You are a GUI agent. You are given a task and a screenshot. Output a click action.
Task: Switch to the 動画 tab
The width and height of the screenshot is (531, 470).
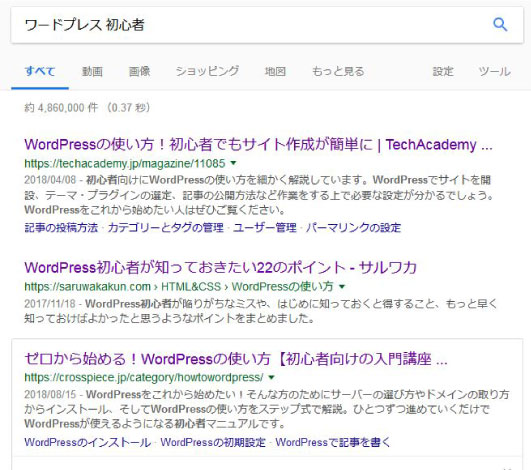click(x=92, y=71)
